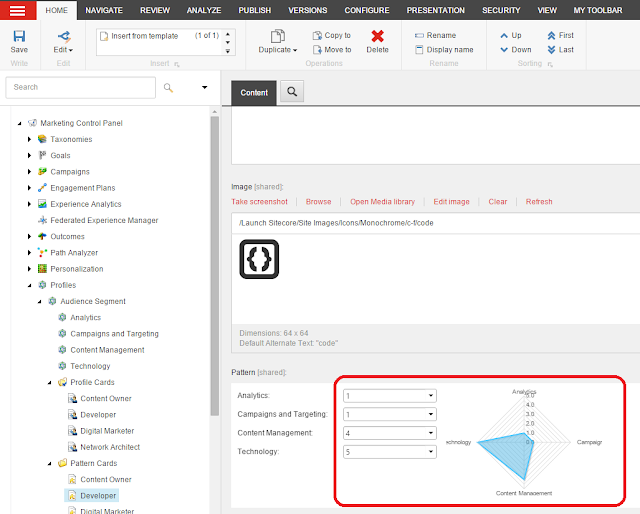This screenshot has width=640, height=514.
Task: Expand the Campaigns node
Action: tap(29, 172)
